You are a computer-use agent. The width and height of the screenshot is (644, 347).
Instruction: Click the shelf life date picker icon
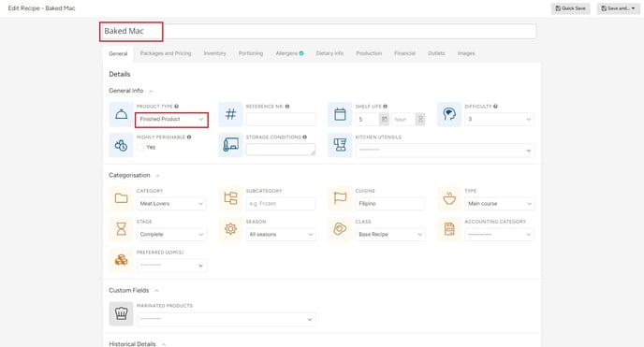pyautogui.click(x=384, y=120)
